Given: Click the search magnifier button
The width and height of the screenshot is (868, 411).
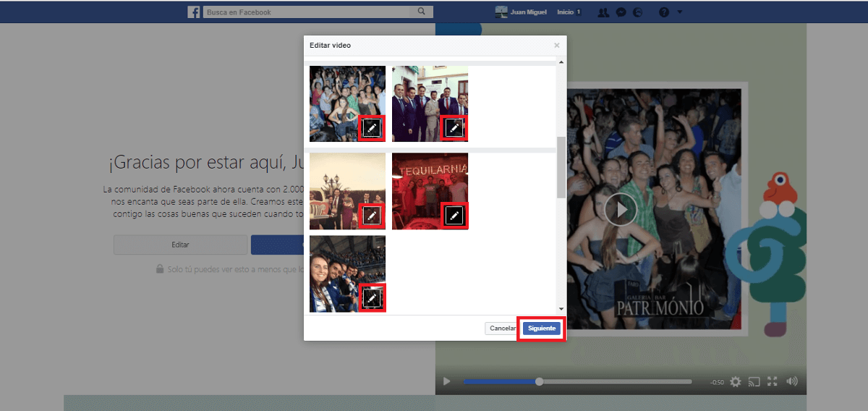Looking at the screenshot, I should click(x=422, y=12).
